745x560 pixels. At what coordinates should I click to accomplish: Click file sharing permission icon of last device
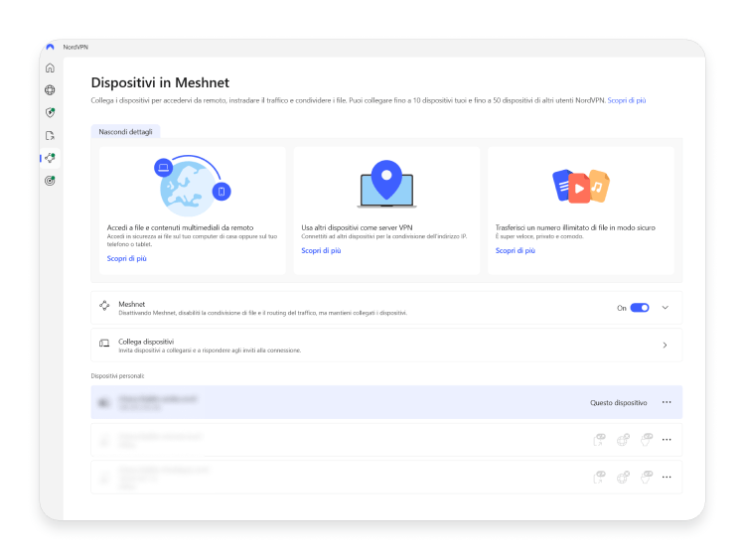point(599,476)
